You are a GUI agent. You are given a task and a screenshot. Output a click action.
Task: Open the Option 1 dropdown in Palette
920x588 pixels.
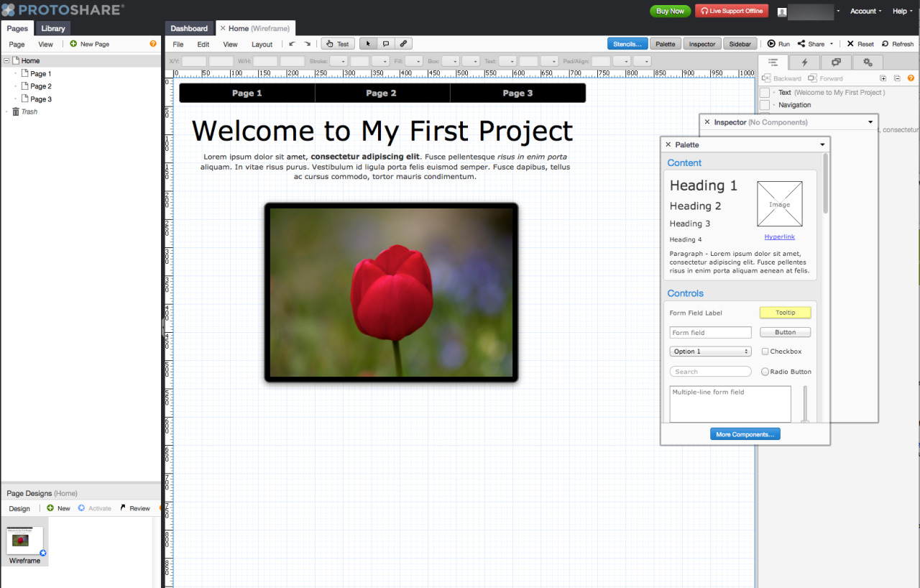coord(710,352)
